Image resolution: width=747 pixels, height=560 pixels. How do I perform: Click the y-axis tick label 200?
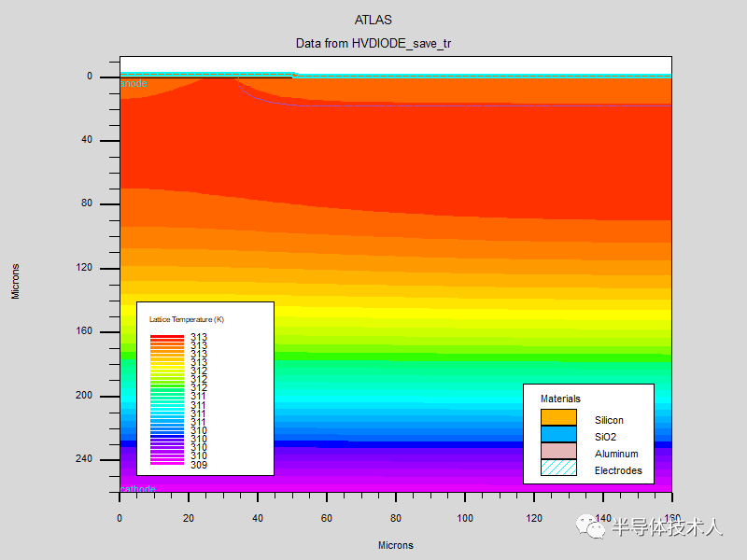84,395
